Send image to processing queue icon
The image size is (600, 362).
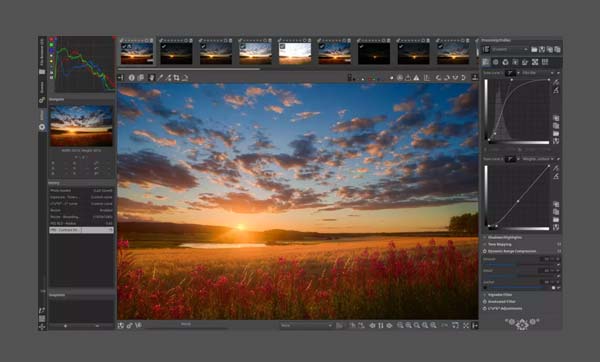click(x=129, y=325)
